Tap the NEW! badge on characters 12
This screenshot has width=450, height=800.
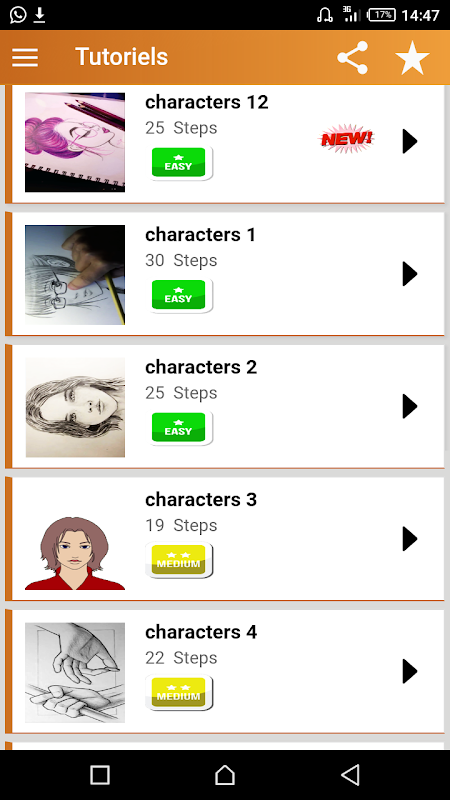click(346, 139)
